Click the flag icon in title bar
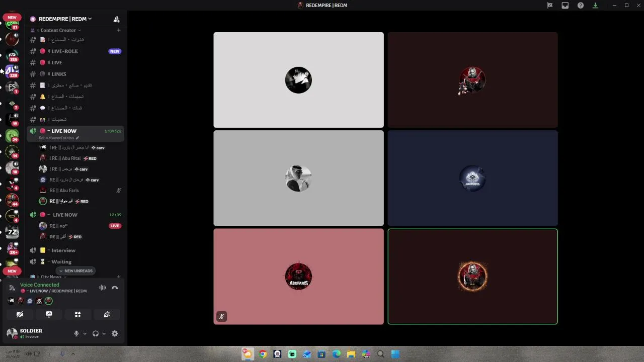 [550, 6]
